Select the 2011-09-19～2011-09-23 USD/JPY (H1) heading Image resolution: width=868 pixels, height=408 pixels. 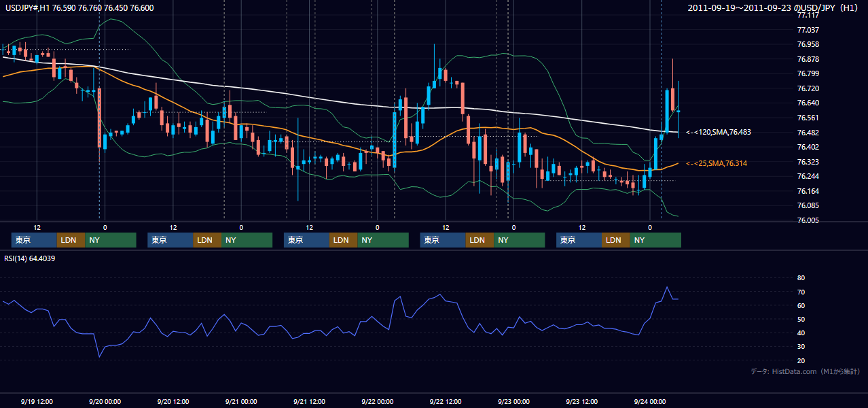(774, 7)
